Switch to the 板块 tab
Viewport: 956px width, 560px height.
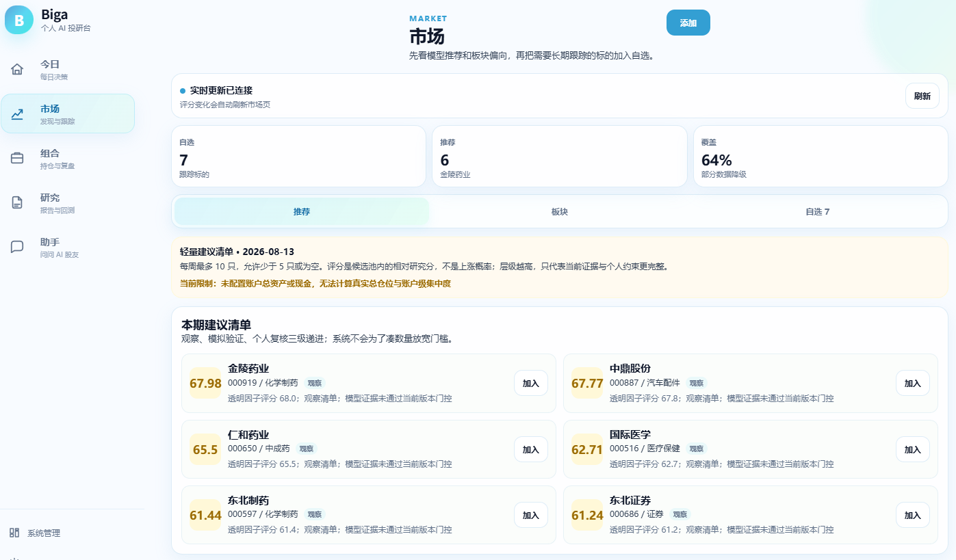point(560,211)
